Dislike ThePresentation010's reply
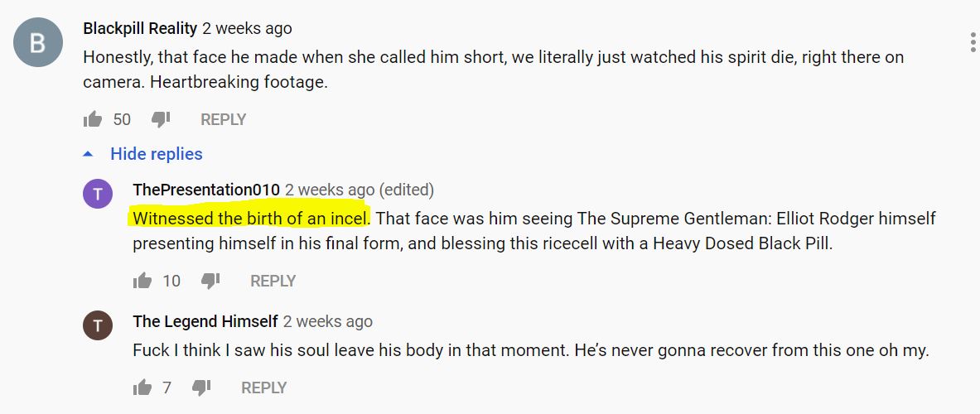 210,281
